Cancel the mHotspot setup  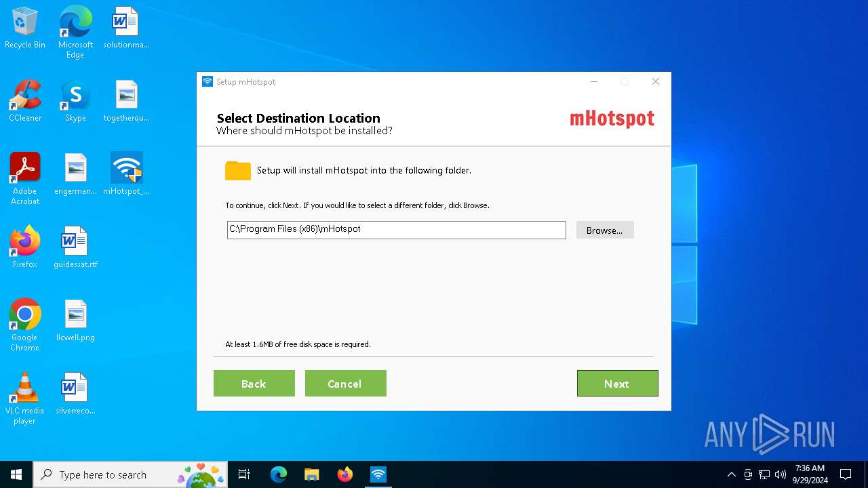345,383
